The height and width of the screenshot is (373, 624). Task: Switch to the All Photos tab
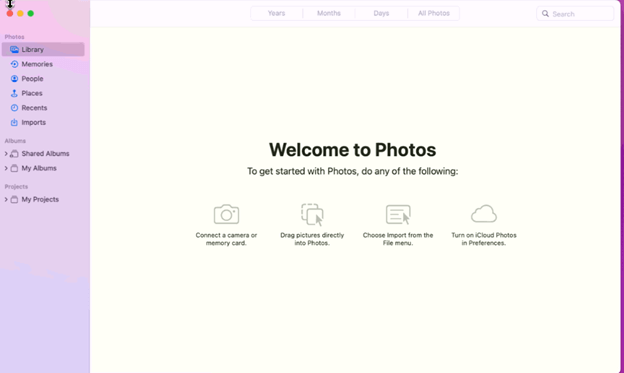pos(434,13)
